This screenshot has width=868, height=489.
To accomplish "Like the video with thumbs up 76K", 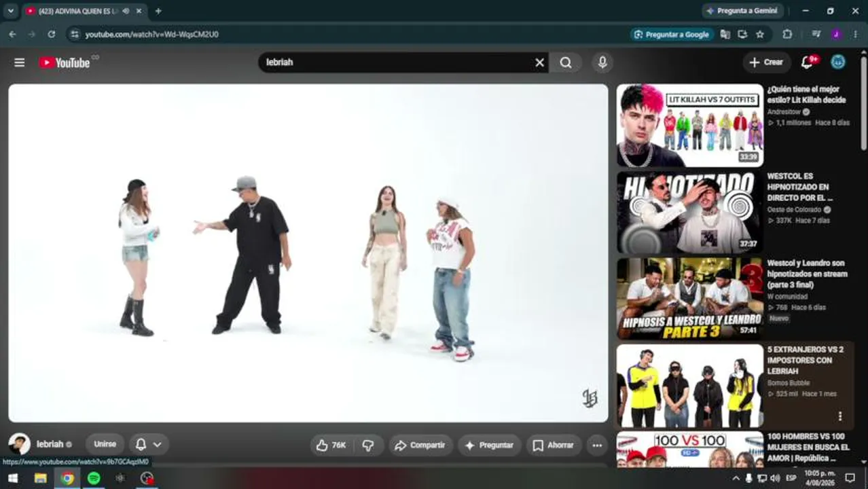I will [x=331, y=445].
